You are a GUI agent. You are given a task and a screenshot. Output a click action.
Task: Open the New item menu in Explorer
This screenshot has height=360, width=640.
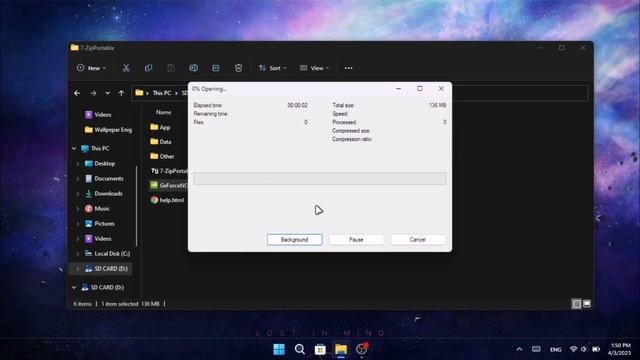[91, 68]
